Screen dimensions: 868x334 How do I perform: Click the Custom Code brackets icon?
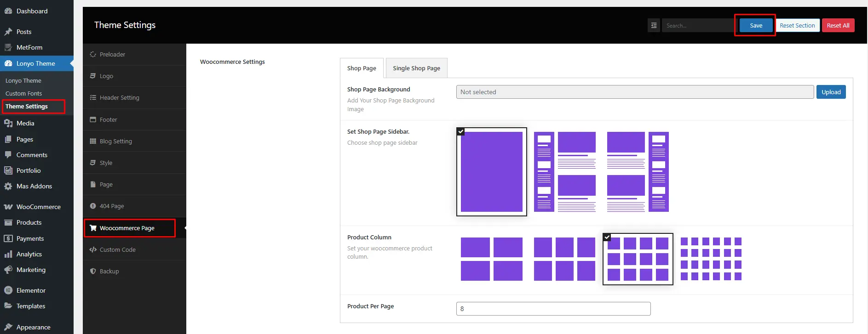point(93,249)
